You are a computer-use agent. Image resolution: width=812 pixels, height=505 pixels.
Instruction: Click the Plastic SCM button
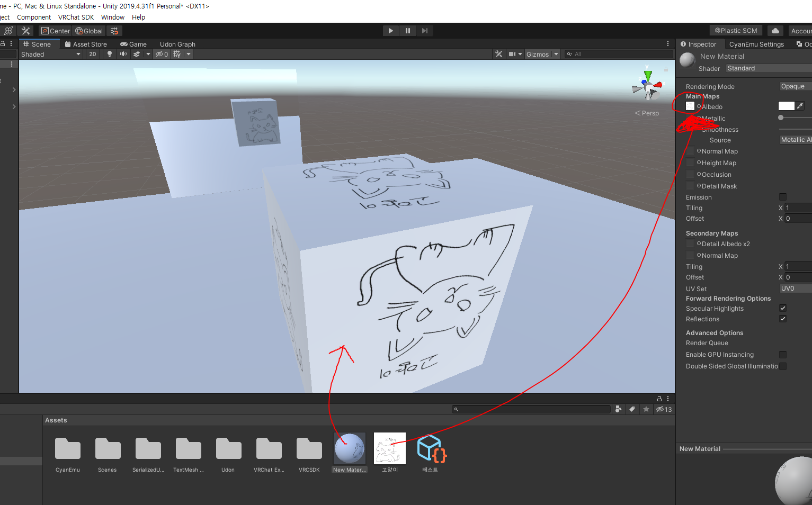coord(736,31)
